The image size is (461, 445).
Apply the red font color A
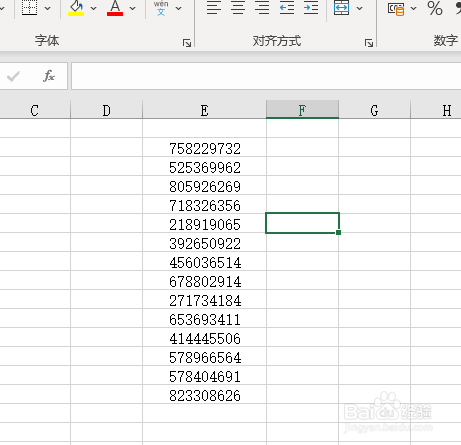point(115,8)
